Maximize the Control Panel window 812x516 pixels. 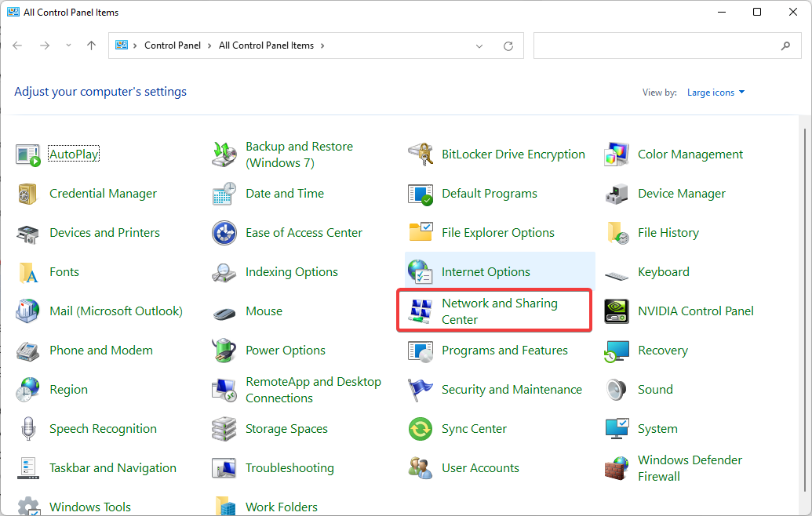(757, 12)
